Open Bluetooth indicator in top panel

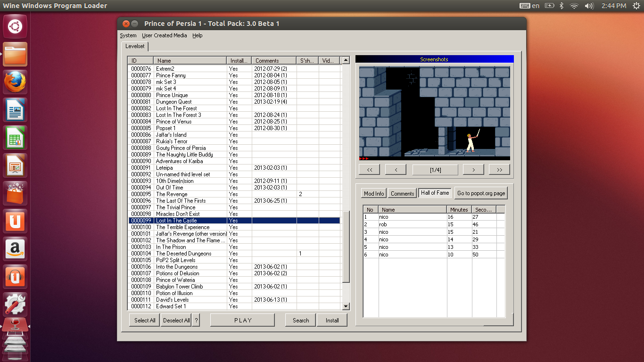(x=561, y=6)
